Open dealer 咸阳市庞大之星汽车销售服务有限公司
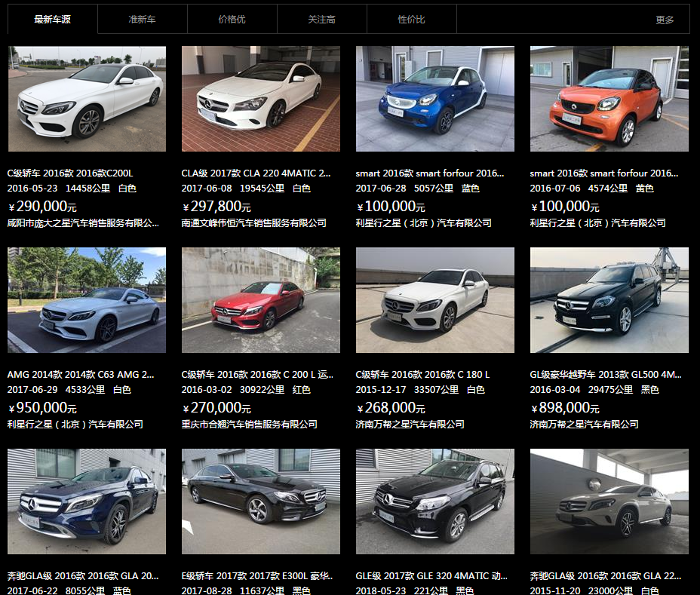This screenshot has width=700, height=595. click(83, 222)
